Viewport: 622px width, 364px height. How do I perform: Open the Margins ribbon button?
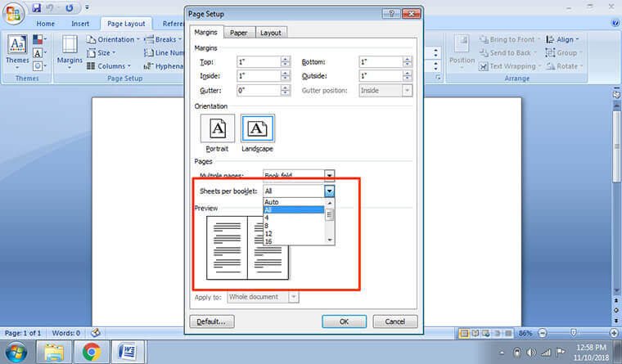[70, 52]
